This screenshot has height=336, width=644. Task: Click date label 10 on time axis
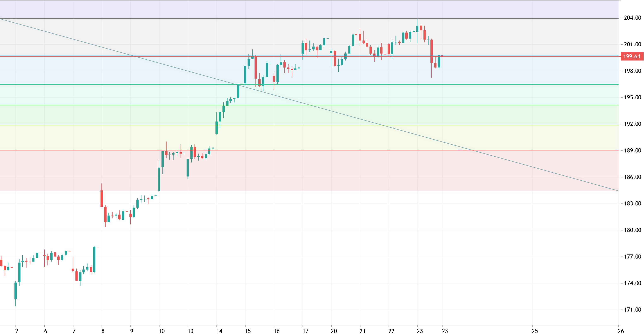click(x=162, y=331)
